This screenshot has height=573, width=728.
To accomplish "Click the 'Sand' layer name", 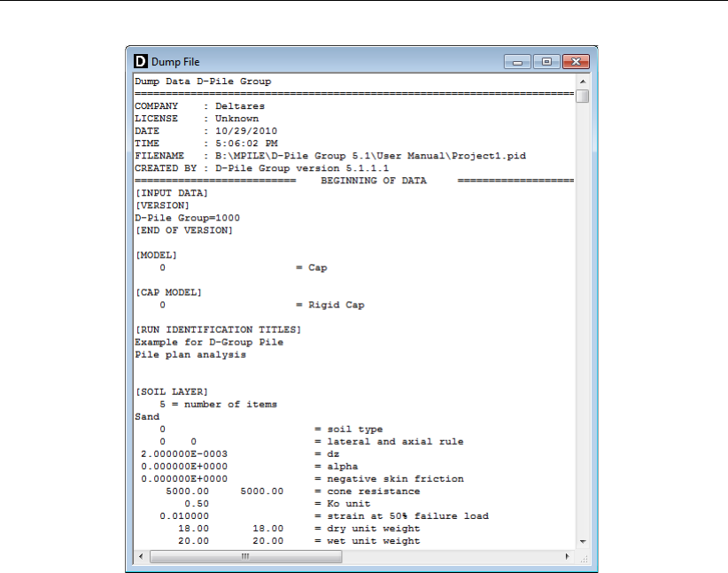I will point(147,417).
